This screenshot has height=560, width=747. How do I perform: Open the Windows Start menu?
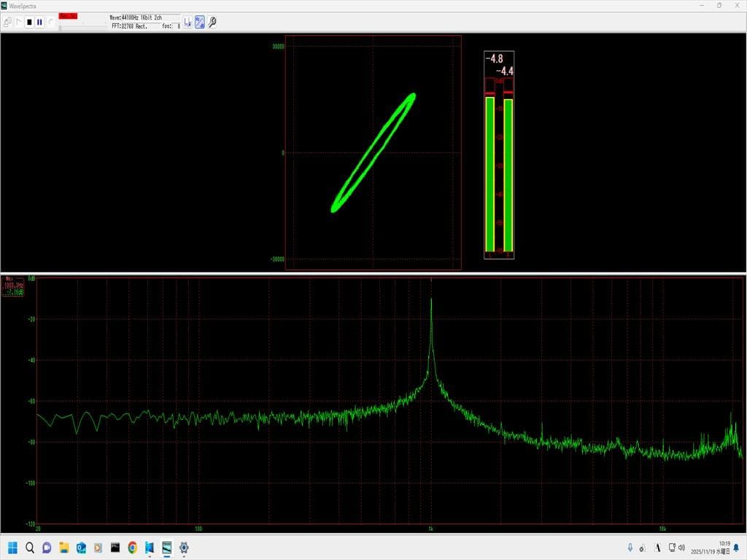tap(12, 547)
